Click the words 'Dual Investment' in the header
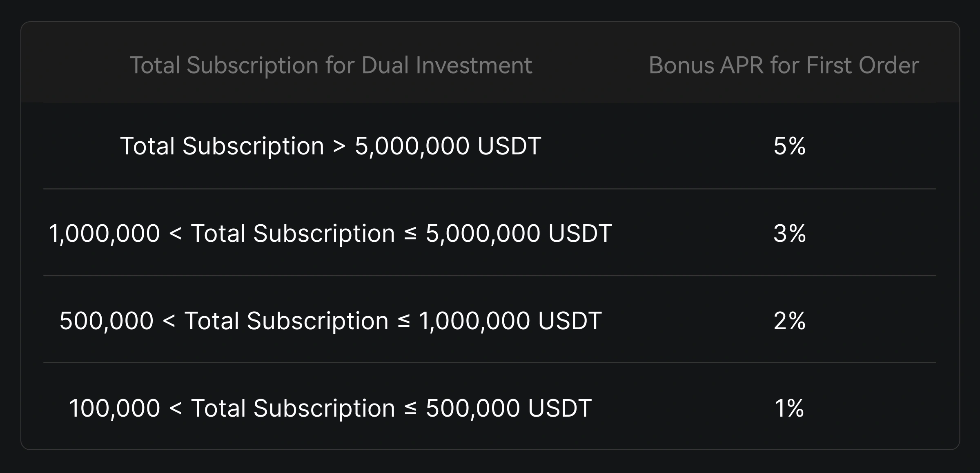Screen dimensions: 980x473 tap(447, 65)
